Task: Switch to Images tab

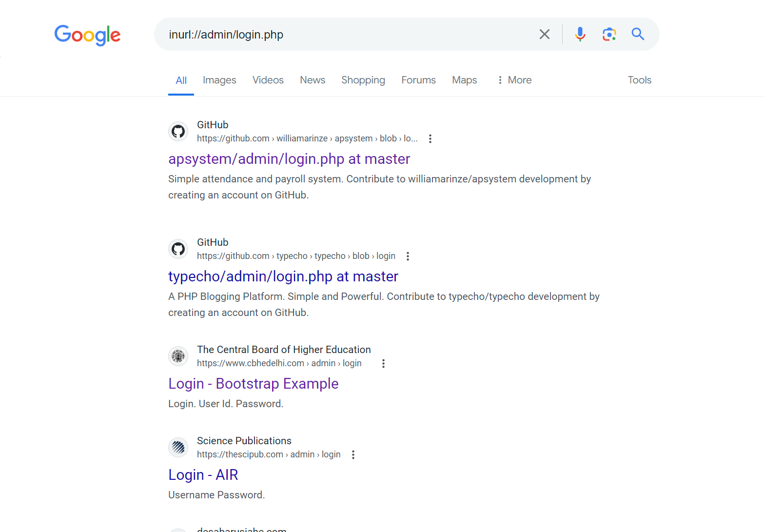Action: (219, 80)
